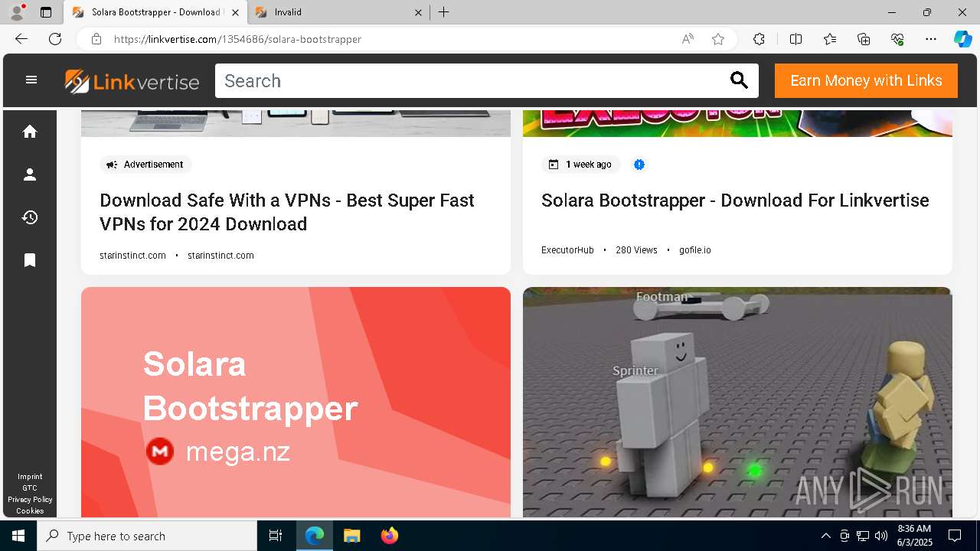This screenshot has width=980, height=551.
Task: Open the bookmarks icon in the sidebar
Action: 30,260
